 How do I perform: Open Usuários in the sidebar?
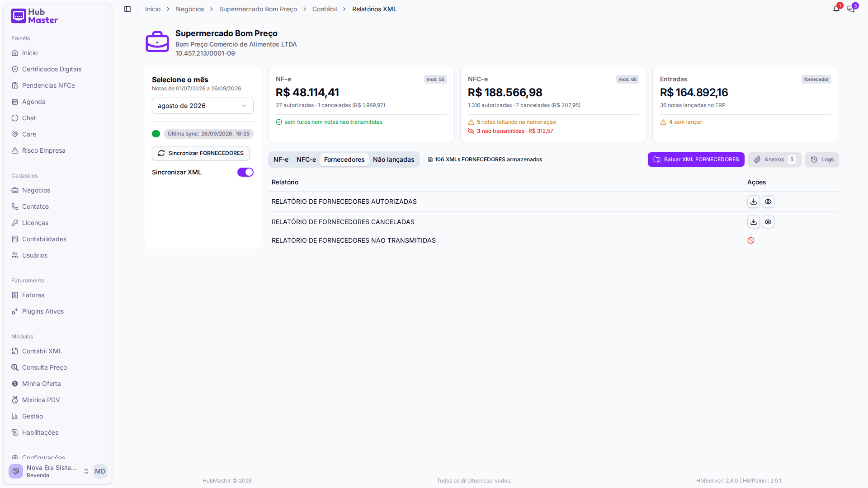58,255
